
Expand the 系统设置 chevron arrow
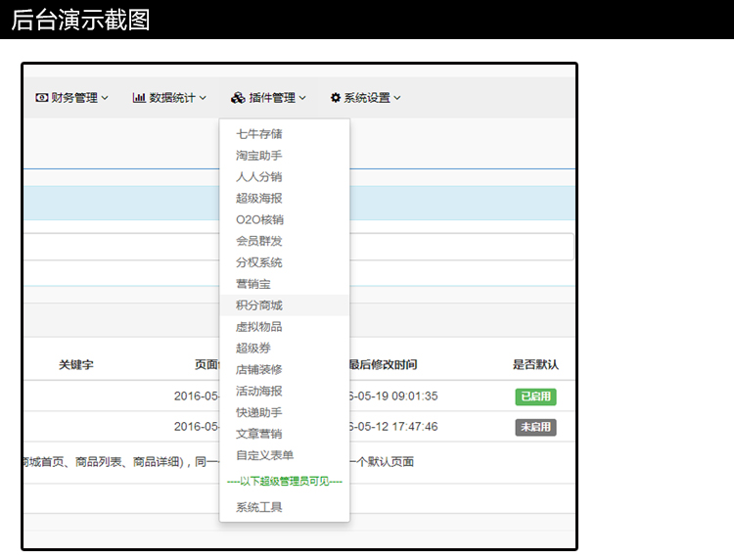point(397,98)
